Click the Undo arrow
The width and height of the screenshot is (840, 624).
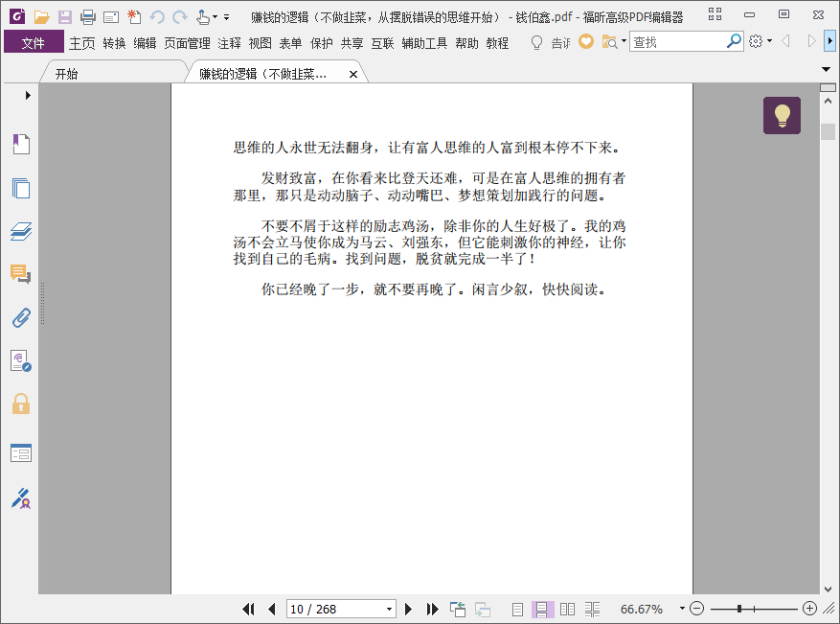(156, 17)
